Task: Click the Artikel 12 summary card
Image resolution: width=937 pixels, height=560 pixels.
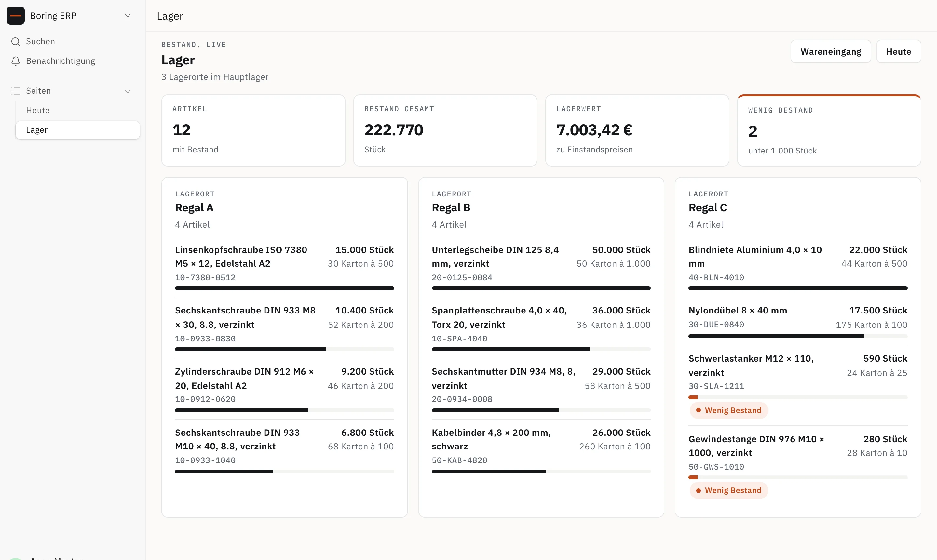Action: pyautogui.click(x=253, y=130)
